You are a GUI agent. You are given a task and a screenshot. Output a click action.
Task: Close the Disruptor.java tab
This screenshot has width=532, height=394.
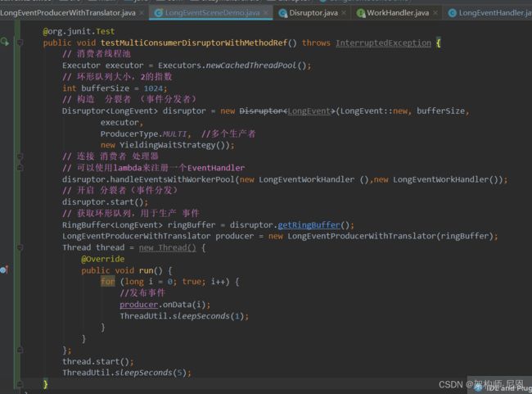point(344,13)
